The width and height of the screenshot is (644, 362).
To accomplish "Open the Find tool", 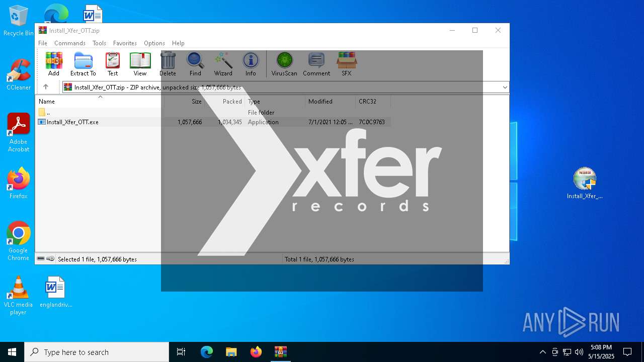I will pyautogui.click(x=195, y=64).
